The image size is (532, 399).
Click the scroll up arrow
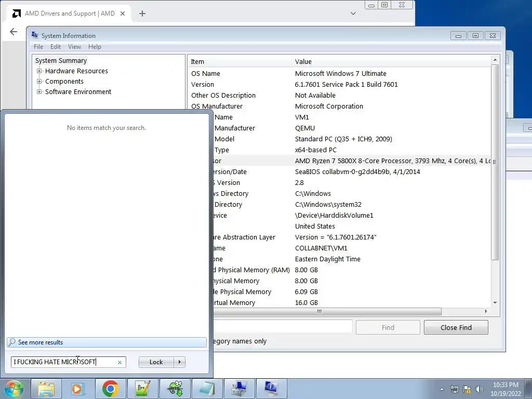495,60
